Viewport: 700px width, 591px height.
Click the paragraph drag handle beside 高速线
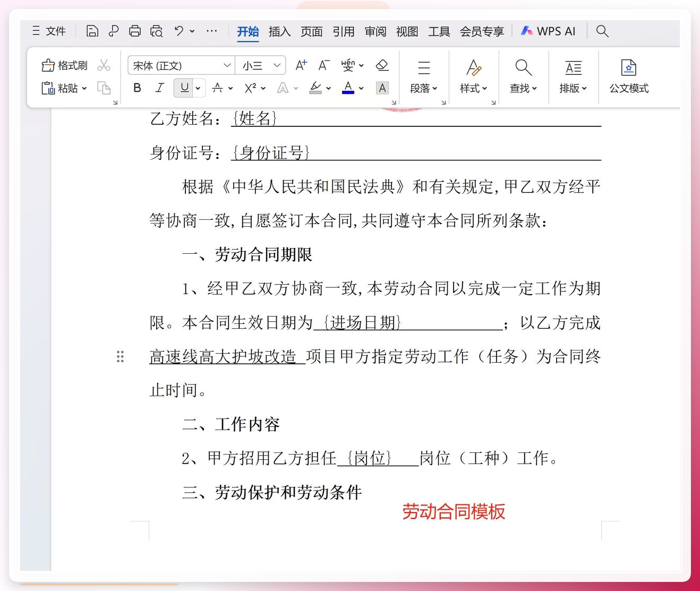click(121, 357)
